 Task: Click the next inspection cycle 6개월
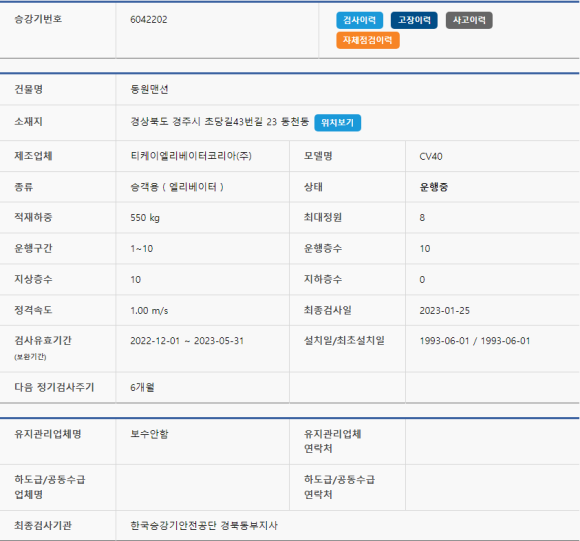click(x=142, y=388)
